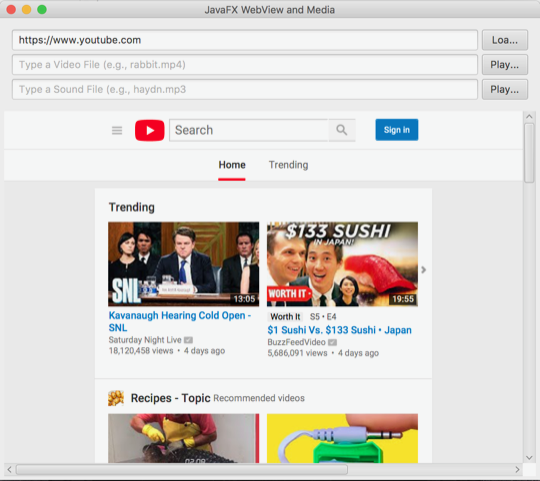Image resolution: width=540 pixels, height=481 pixels.
Task: Open the Recipes topic avatar icon
Action: pos(116,398)
